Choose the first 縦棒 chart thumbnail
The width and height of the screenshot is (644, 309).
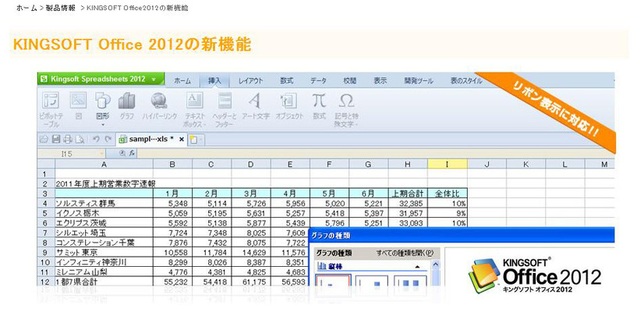pos(333,280)
